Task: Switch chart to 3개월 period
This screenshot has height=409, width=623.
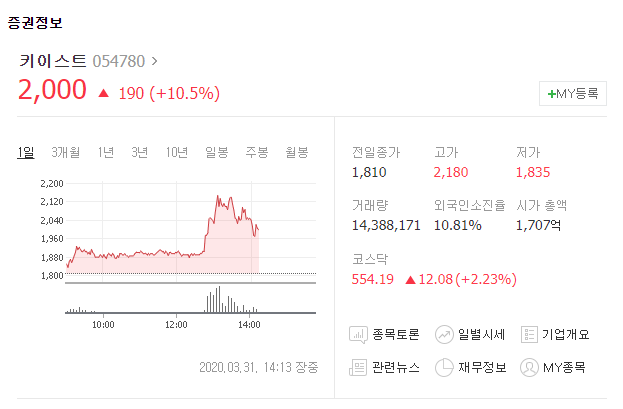Action: [x=66, y=152]
